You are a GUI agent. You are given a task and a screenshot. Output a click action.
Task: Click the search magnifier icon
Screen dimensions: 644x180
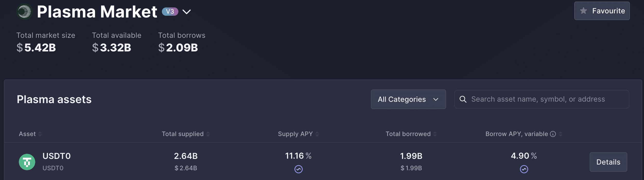(x=463, y=99)
